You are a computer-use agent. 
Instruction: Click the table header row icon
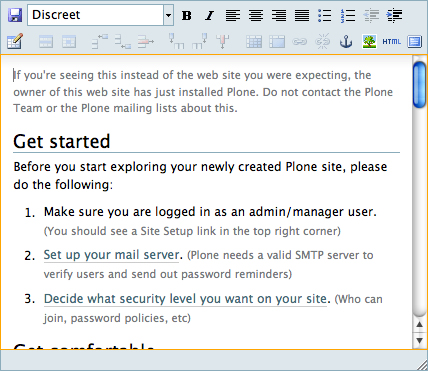(x=46, y=42)
